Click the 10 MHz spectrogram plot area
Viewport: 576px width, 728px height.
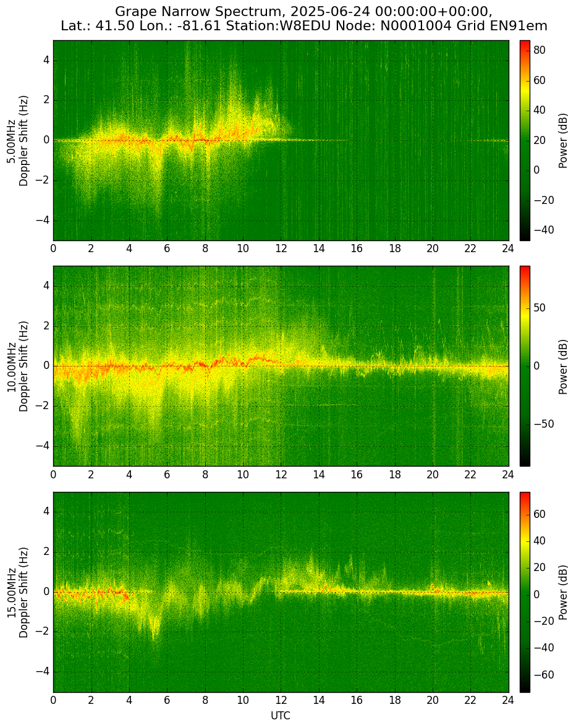tap(281, 366)
